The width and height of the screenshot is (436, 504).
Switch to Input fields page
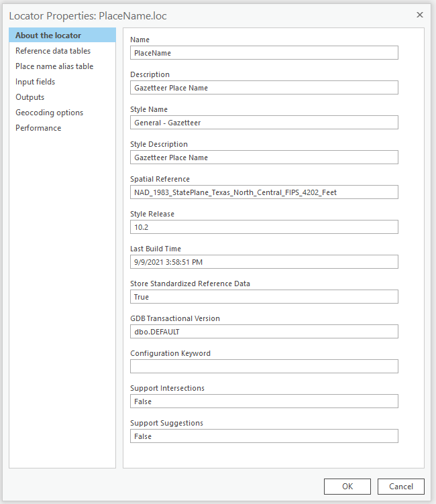tap(36, 82)
